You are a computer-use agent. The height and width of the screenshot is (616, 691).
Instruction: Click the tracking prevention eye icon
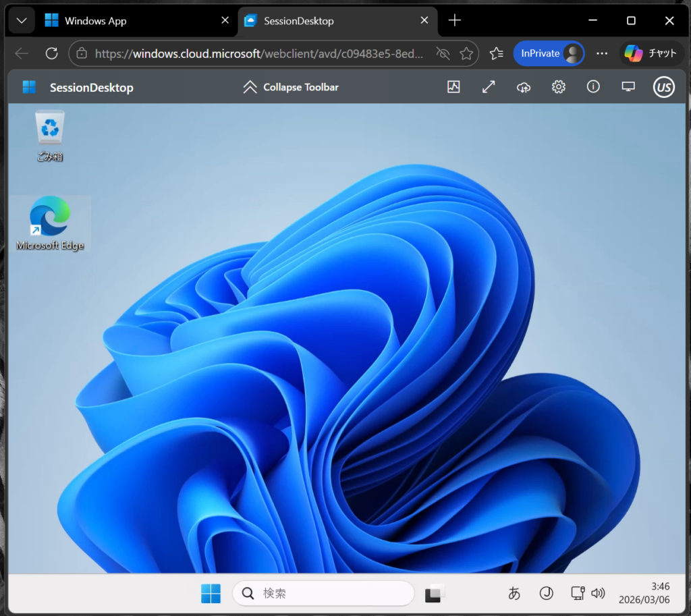click(443, 53)
